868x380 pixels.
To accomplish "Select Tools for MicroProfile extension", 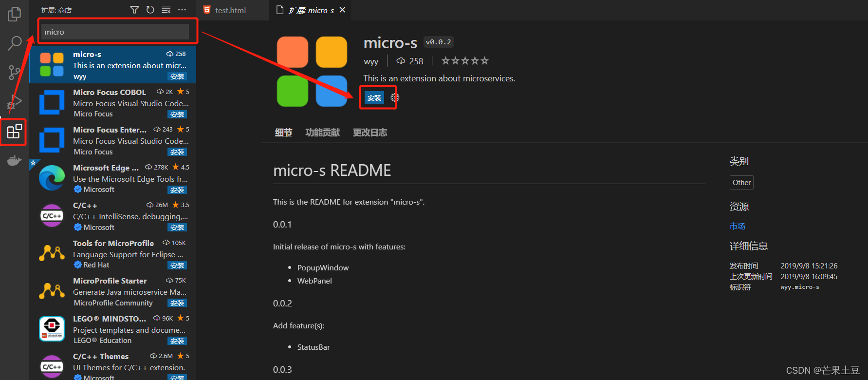I will tap(113, 254).
